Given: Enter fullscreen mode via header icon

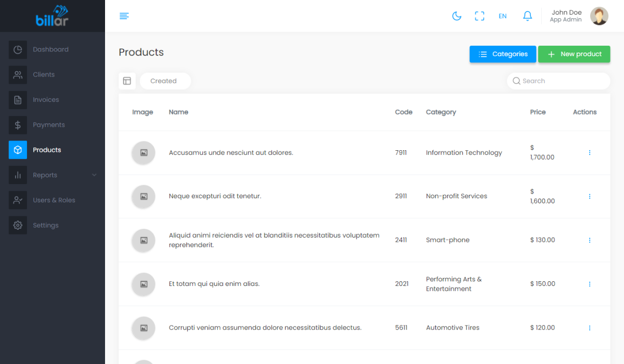Looking at the screenshot, I should tap(479, 16).
